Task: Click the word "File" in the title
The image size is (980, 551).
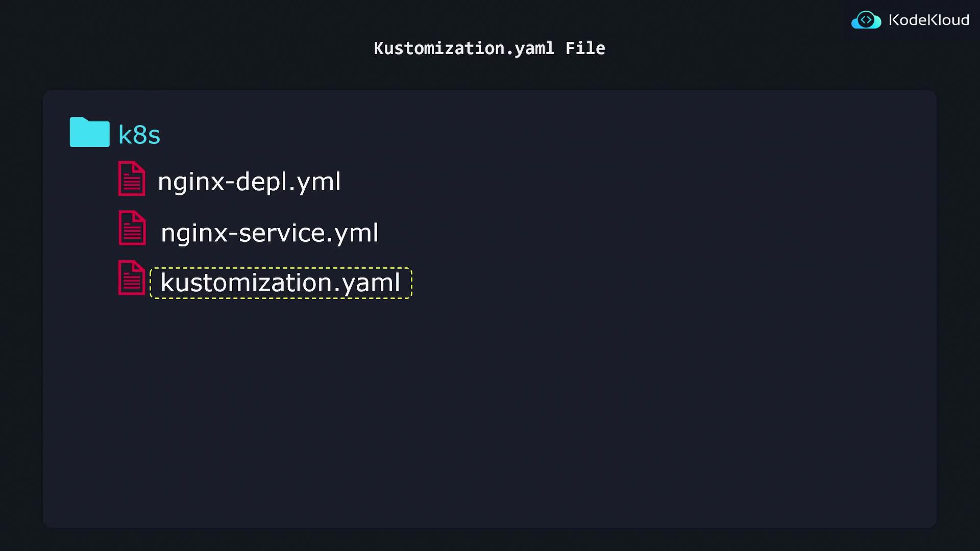Action: click(585, 48)
